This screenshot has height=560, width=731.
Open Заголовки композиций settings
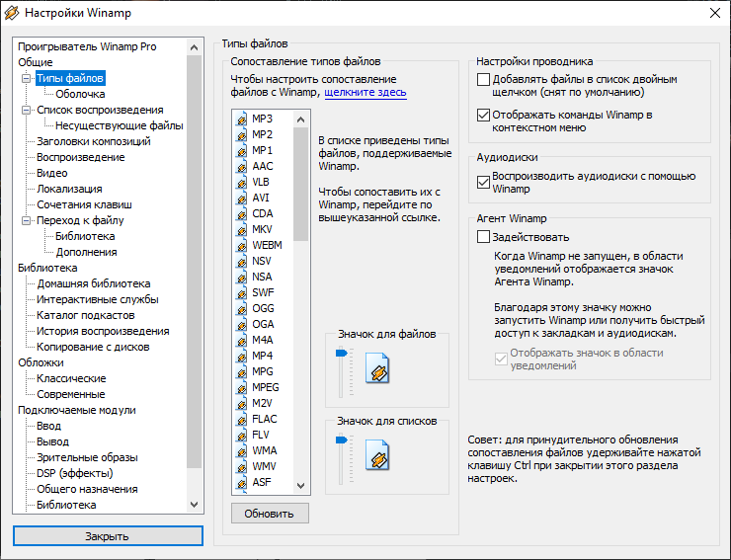(x=94, y=141)
